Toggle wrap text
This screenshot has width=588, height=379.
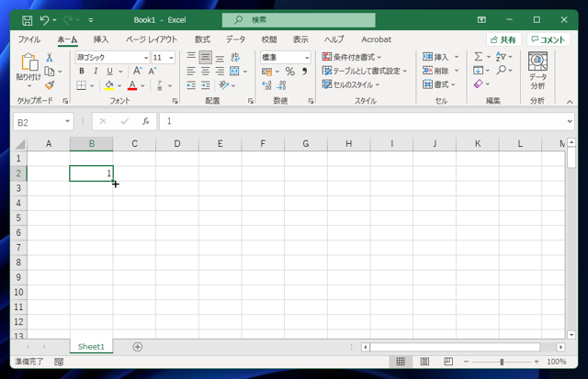[235, 57]
